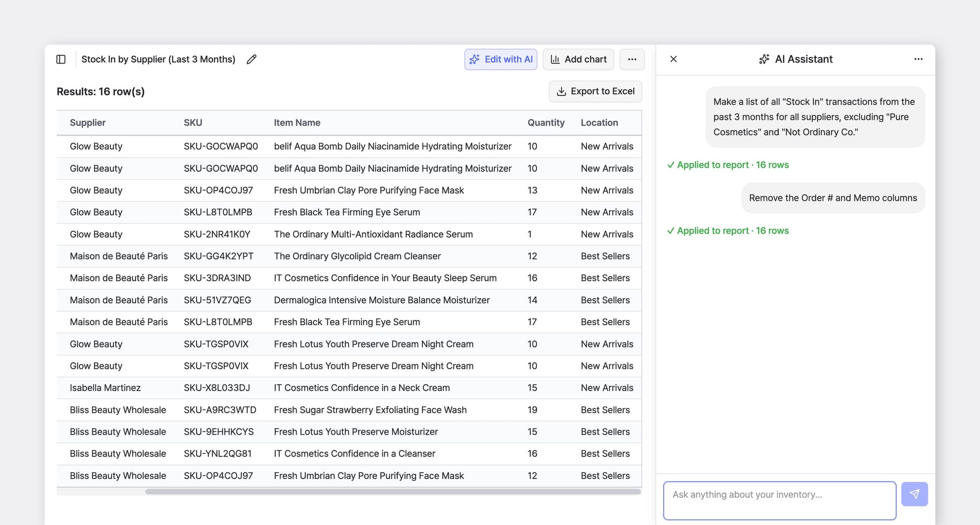Click Results: 16 row(s) label
The height and width of the screenshot is (525, 980).
(x=100, y=92)
